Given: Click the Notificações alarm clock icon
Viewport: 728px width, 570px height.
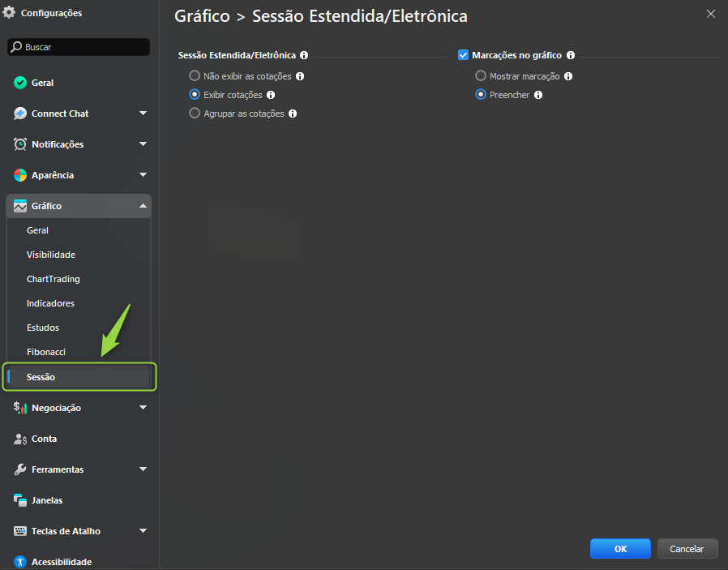Looking at the screenshot, I should coord(20,144).
